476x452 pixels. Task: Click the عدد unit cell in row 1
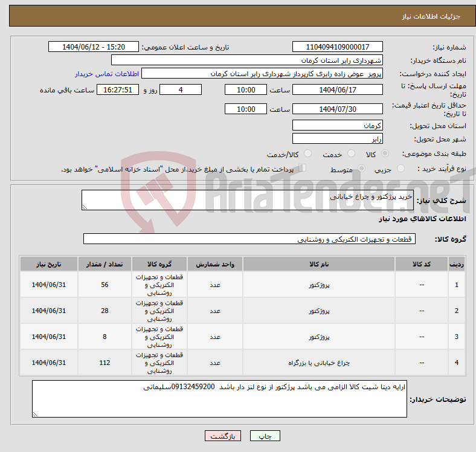(x=215, y=285)
